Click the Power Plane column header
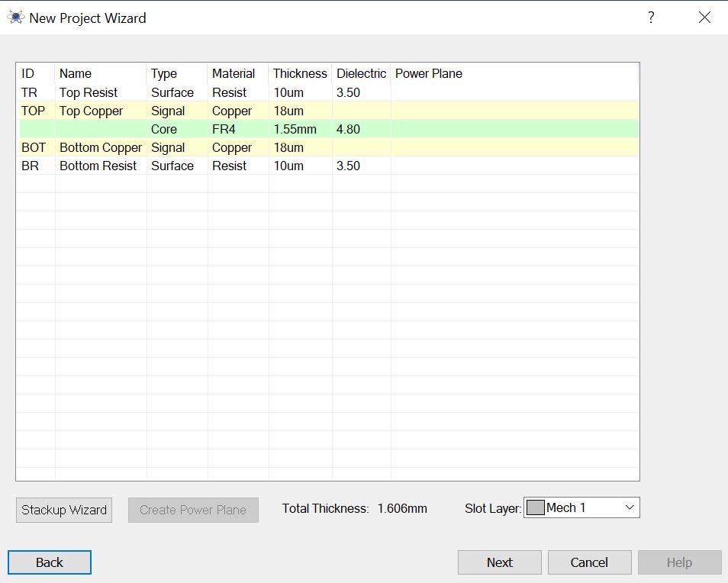Screen dimensions: 728x583 [x=429, y=73]
